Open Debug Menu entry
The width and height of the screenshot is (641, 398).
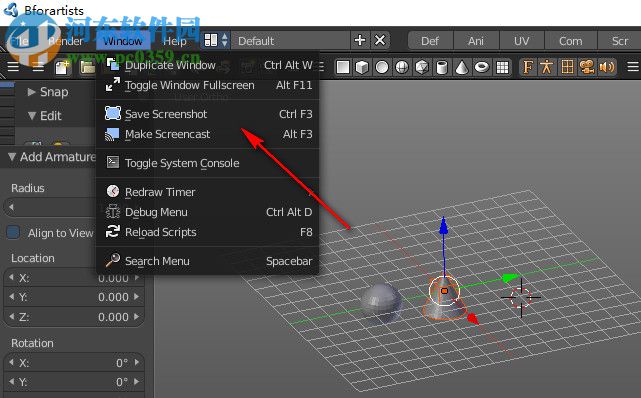(208, 212)
